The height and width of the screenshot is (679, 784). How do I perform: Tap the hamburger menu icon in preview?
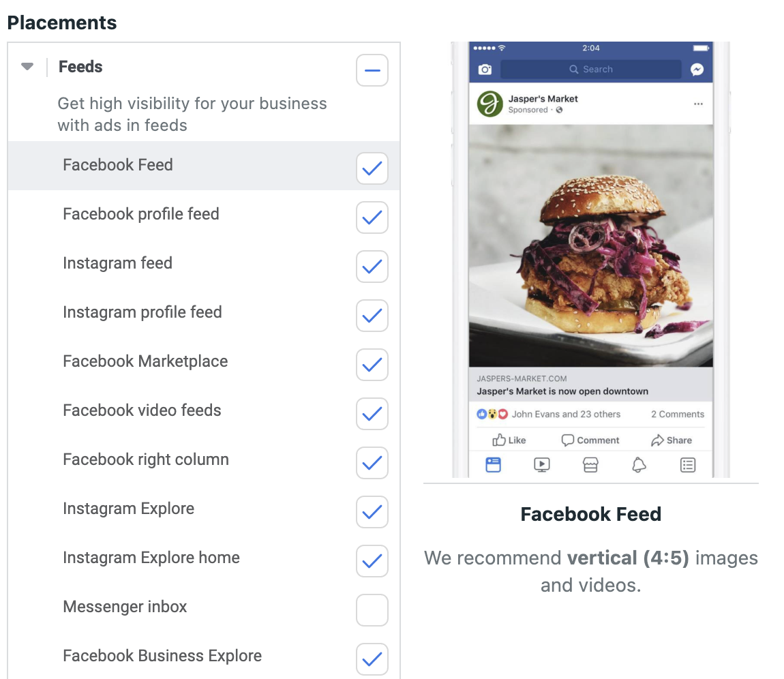[687, 465]
